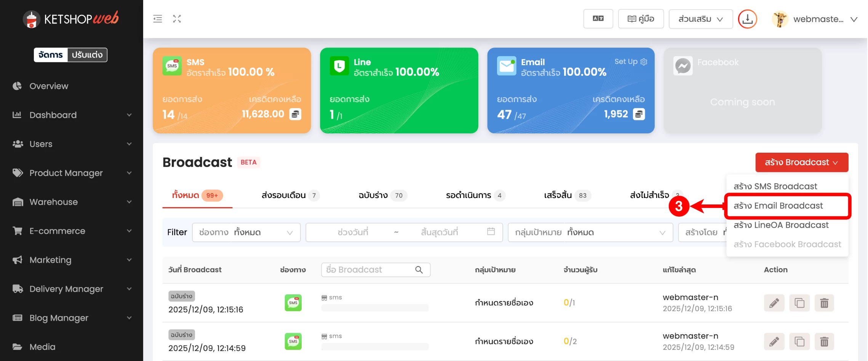868x361 pixels.
Task: Open the คู่มือ manual button
Action: [x=641, y=19]
